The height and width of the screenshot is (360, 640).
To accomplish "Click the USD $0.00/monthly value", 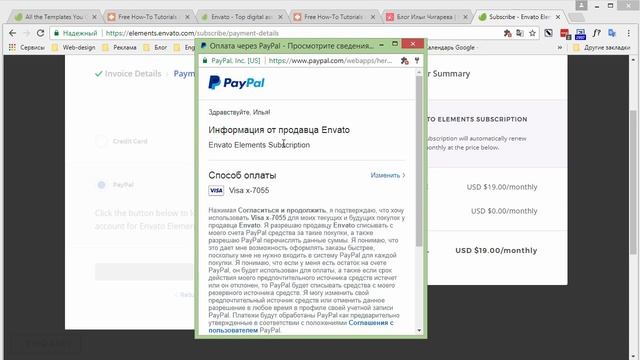I will coord(504,211).
